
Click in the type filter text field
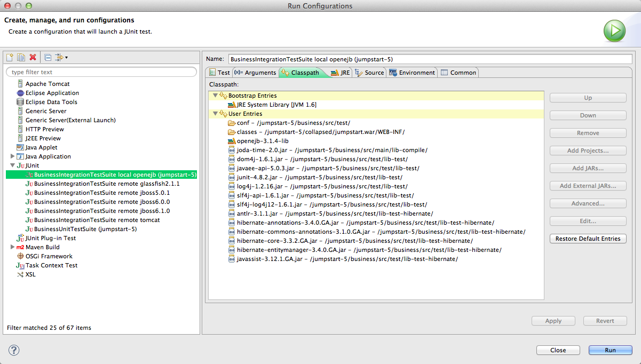click(101, 72)
